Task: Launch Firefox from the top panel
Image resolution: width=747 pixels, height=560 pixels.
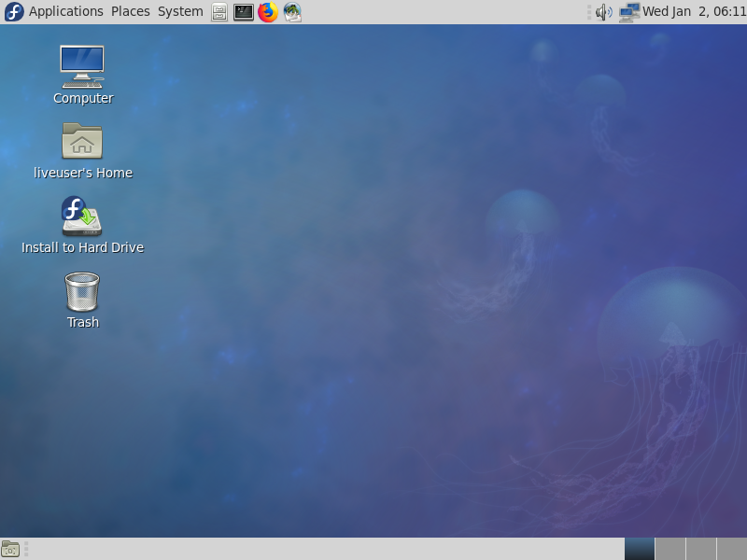Action: coord(268,12)
